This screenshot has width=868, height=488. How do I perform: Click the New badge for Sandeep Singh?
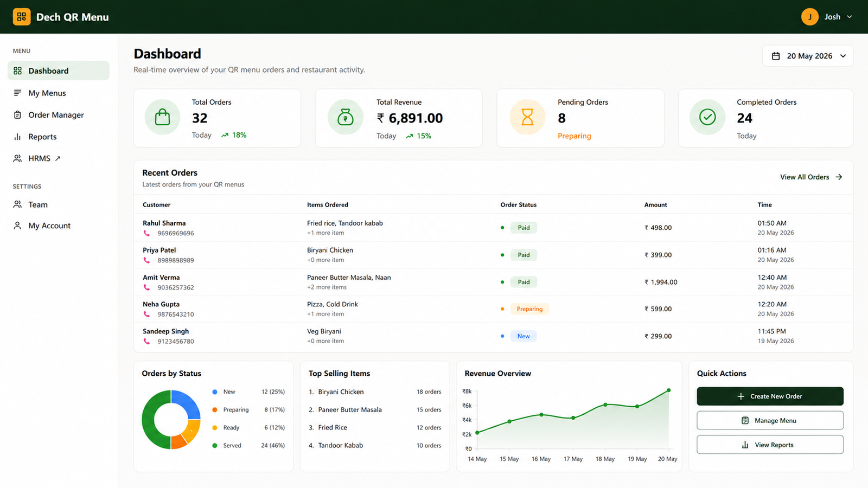(x=524, y=336)
